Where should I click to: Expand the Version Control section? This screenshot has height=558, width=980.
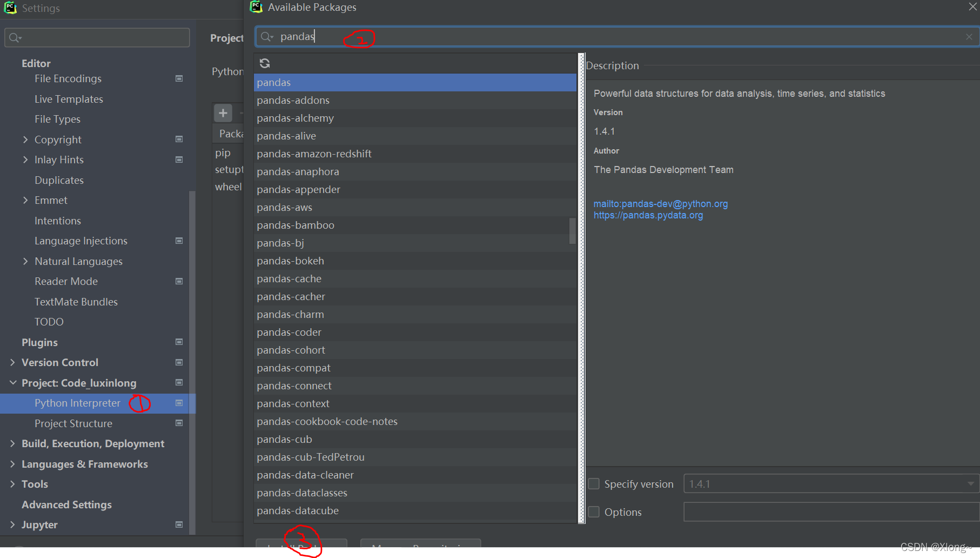click(12, 362)
